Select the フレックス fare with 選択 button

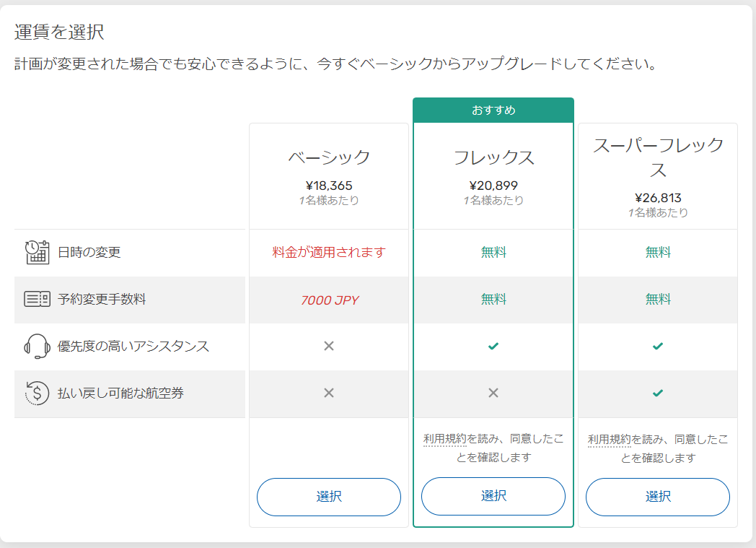pyautogui.click(x=493, y=496)
